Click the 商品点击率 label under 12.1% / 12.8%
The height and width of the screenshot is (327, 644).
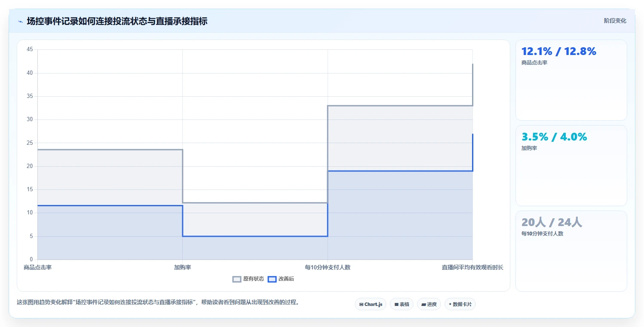pyautogui.click(x=534, y=63)
